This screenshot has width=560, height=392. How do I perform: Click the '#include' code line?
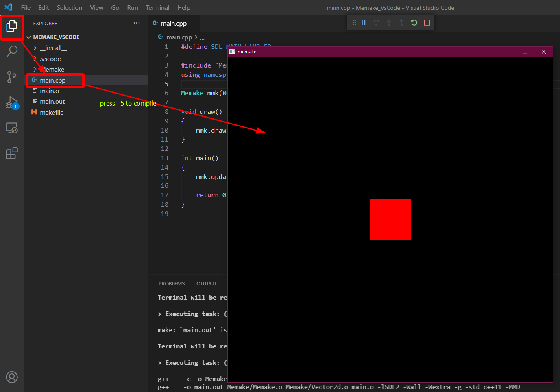point(204,65)
